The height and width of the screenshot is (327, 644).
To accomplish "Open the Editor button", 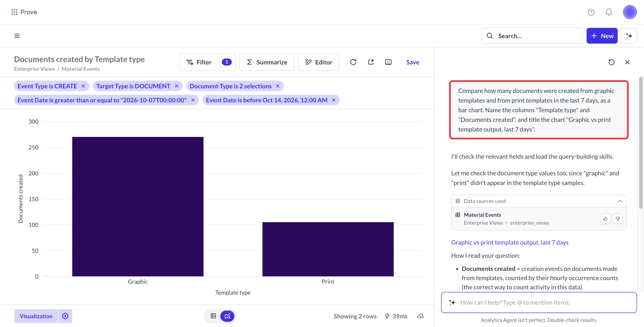I will pyautogui.click(x=318, y=62).
